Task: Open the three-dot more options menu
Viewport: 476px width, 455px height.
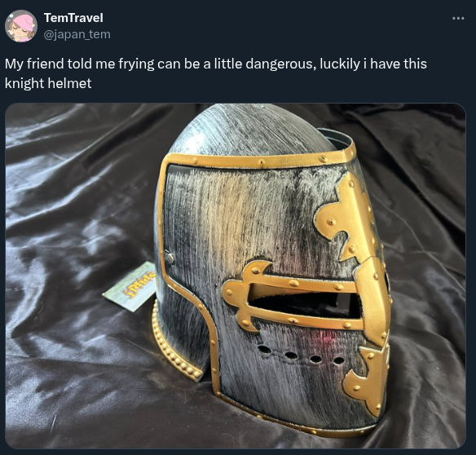Action: [x=458, y=19]
